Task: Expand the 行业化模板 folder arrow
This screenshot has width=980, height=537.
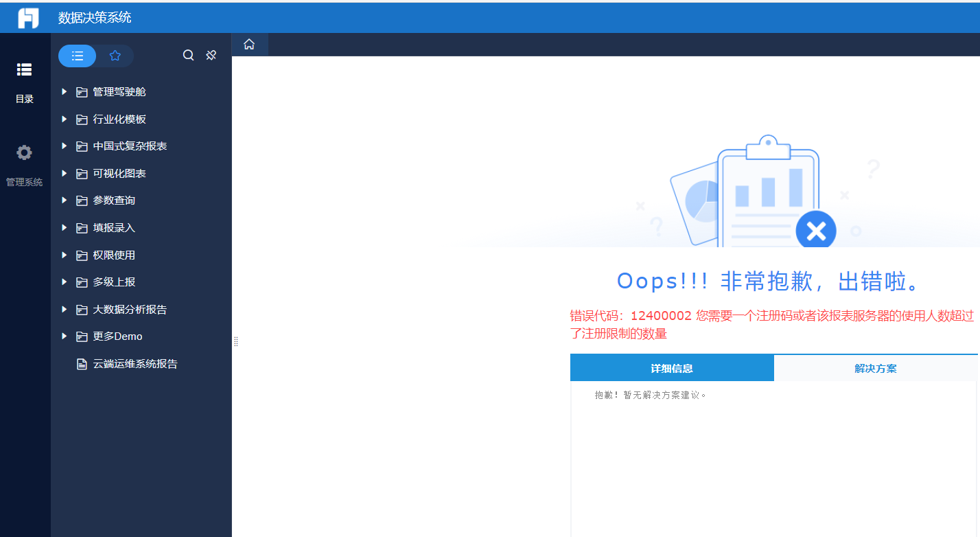Action: [x=64, y=119]
